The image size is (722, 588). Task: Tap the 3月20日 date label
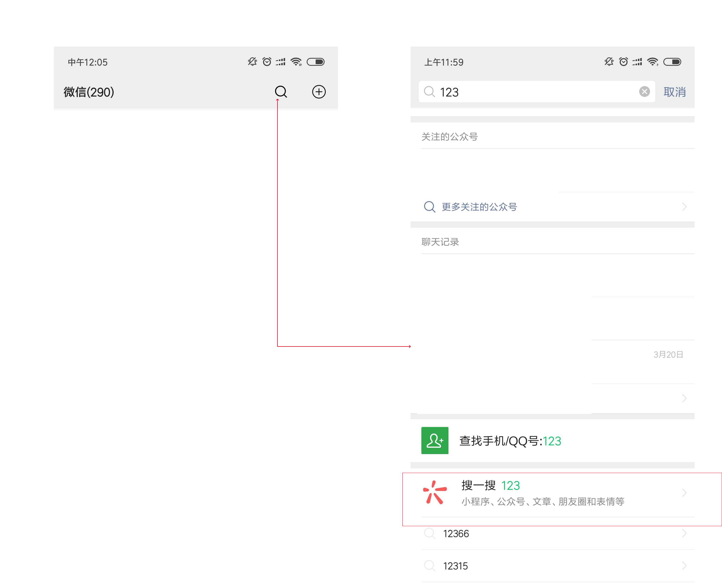668,354
